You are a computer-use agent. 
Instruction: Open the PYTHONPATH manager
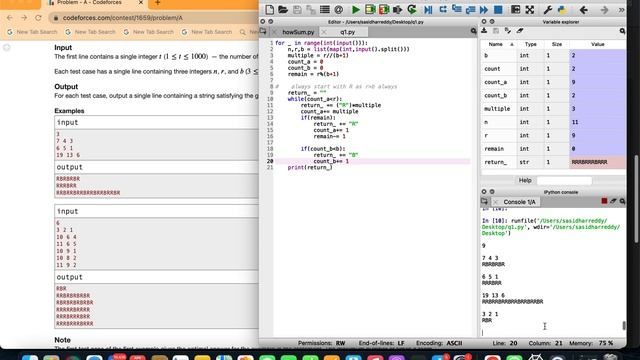point(562,9)
